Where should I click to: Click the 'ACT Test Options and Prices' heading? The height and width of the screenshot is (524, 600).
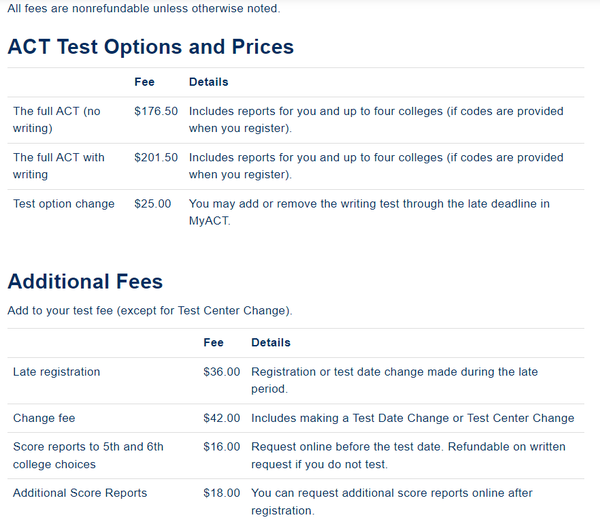(150, 47)
